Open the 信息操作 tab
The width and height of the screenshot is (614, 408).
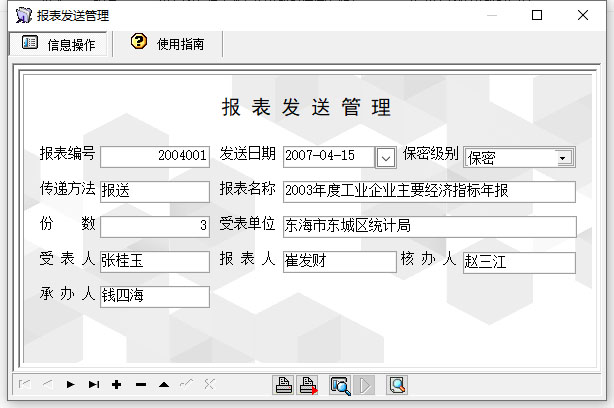59,44
